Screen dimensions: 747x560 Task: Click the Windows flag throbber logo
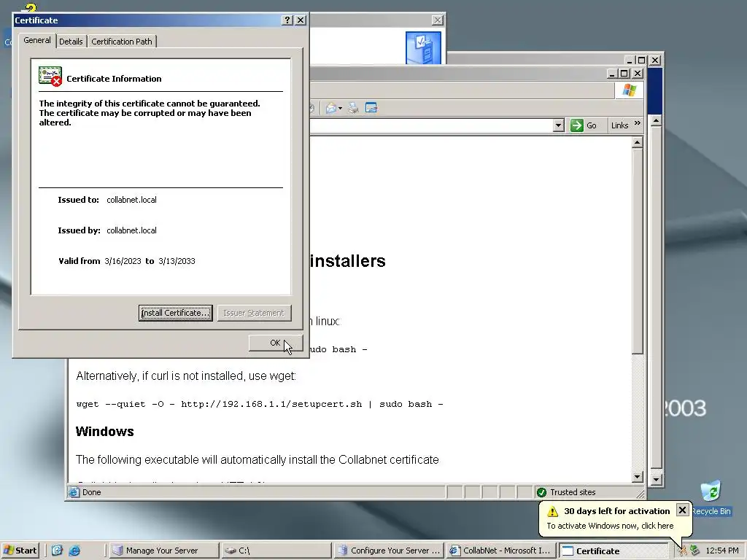[629, 90]
